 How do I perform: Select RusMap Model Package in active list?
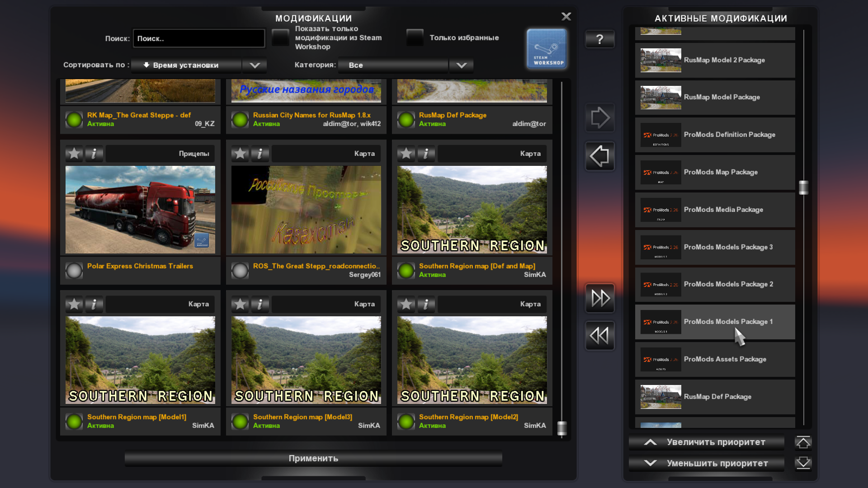point(715,98)
